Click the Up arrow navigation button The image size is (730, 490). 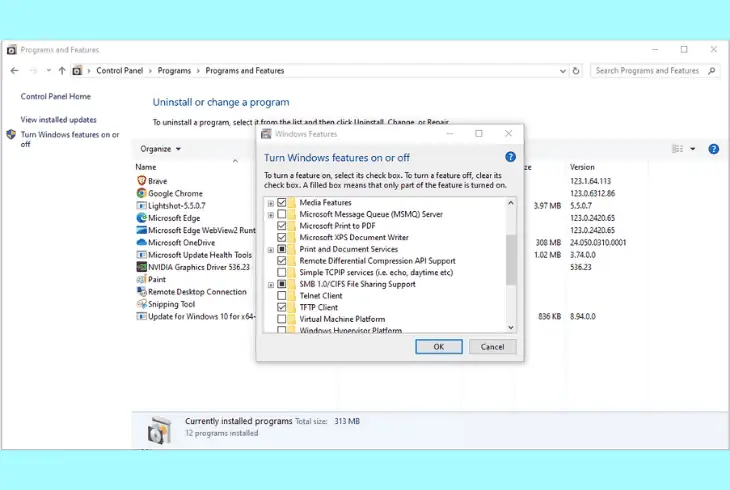[x=62, y=71]
